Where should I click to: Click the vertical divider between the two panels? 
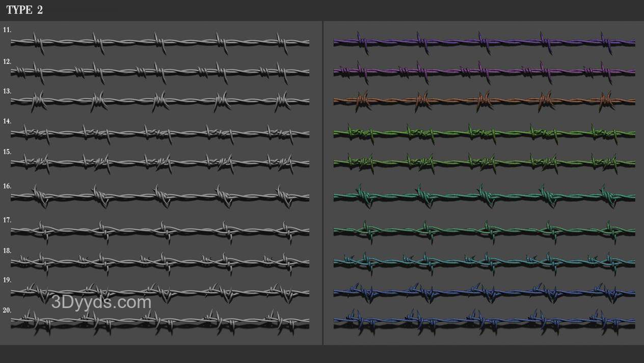tap(323, 183)
